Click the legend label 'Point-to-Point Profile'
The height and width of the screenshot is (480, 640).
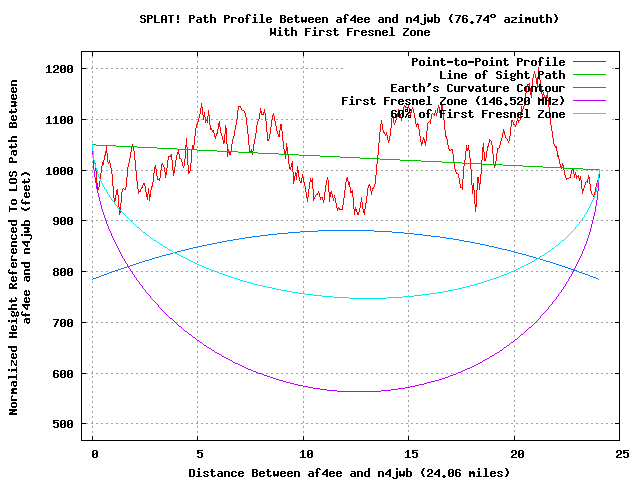coord(488,62)
